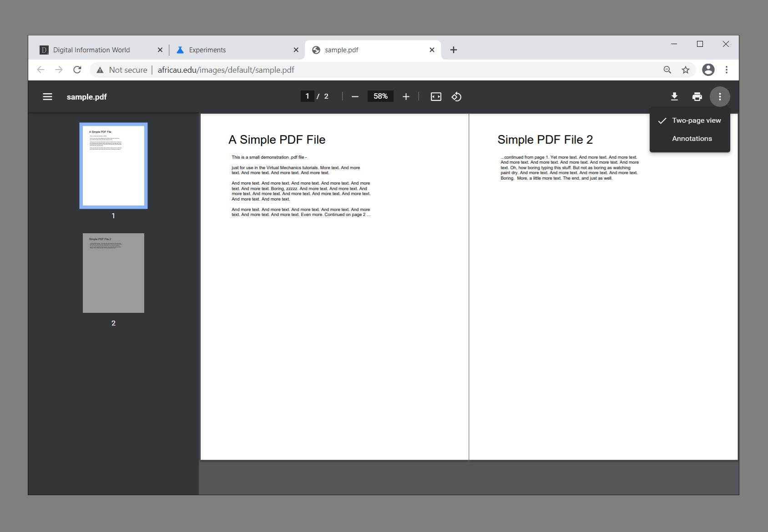
Task: Click the Not secure warning indicator
Action: [121, 70]
